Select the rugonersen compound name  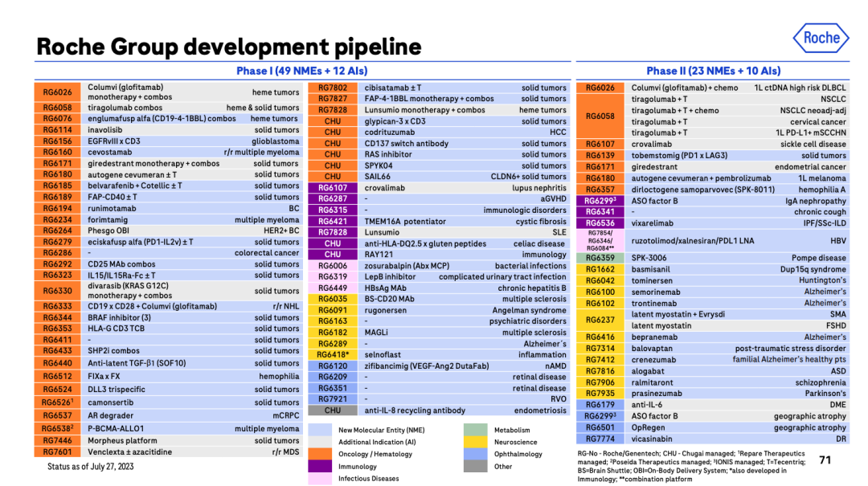coord(385,311)
